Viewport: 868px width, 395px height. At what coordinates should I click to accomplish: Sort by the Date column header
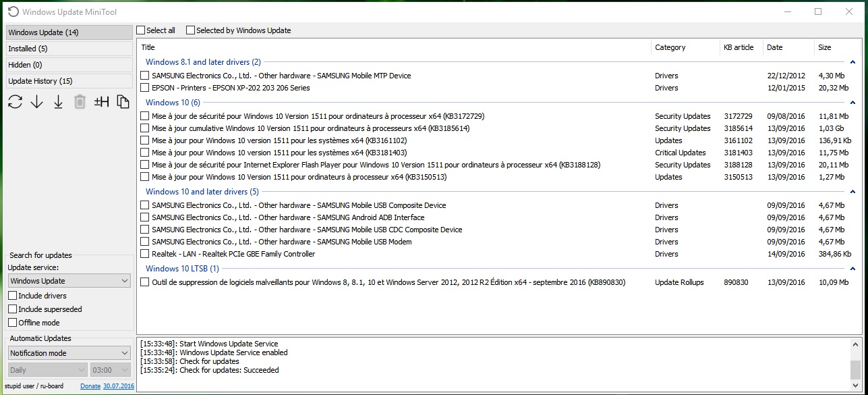(788, 47)
